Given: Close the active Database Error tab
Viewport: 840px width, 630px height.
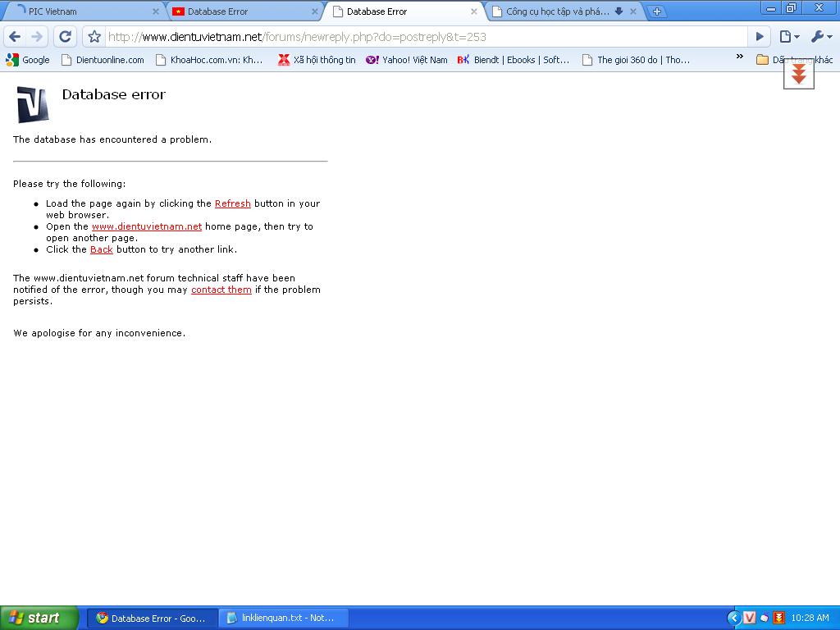Looking at the screenshot, I should click(473, 11).
